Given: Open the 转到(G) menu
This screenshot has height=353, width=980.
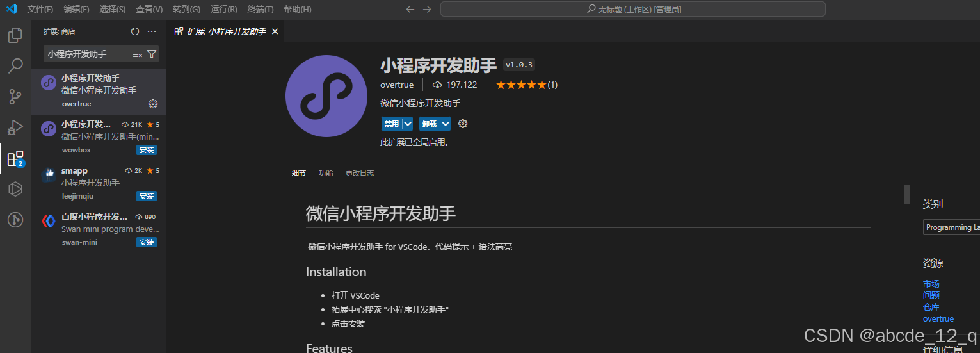Looking at the screenshot, I should pos(186,9).
